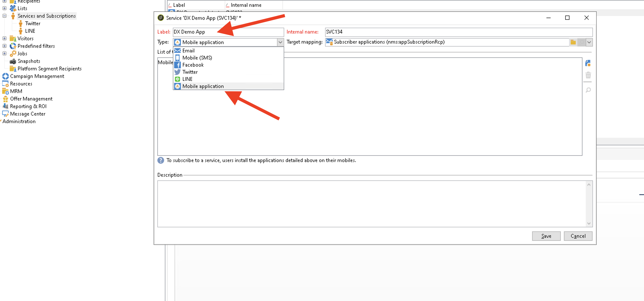The width and height of the screenshot is (644, 301).
Task: Click the Save button
Action: (x=546, y=236)
